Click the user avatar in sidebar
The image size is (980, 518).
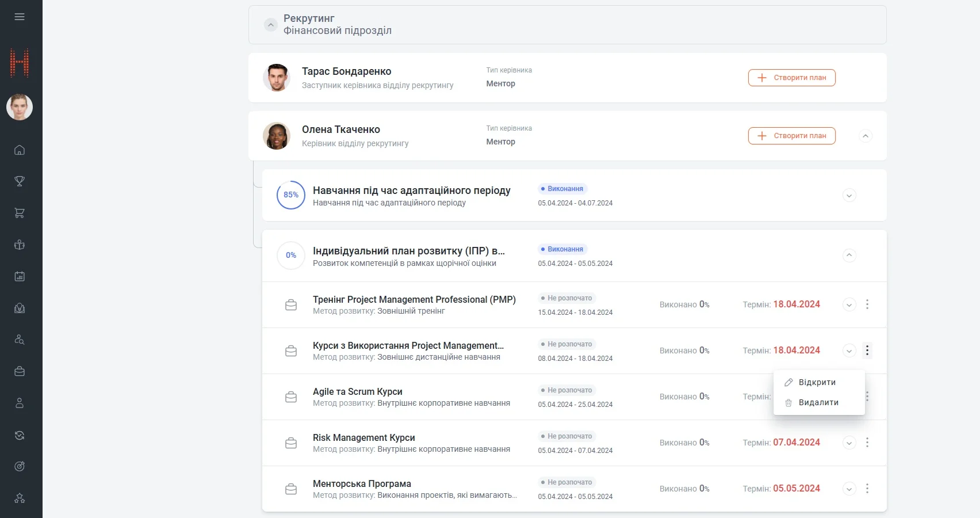20,107
